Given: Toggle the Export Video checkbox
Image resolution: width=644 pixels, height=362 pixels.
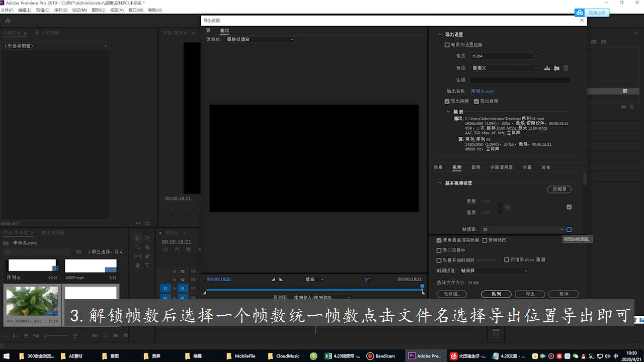Looking at the screenshot, I should (447, 101).
